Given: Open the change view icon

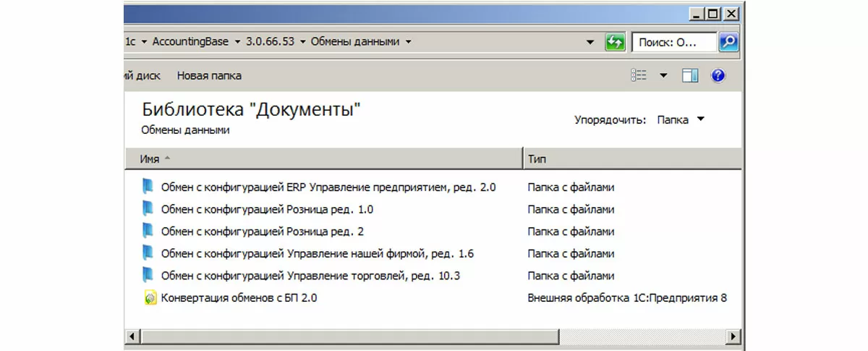Looking at the screenshot, I should [x=639, y=75].
